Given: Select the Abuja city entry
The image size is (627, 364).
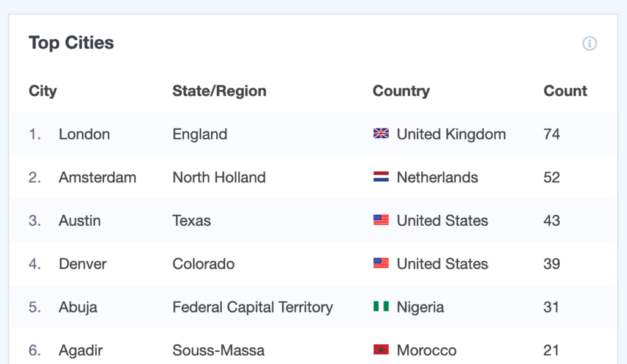Looking at the screenshot, I should coord(78,306).
